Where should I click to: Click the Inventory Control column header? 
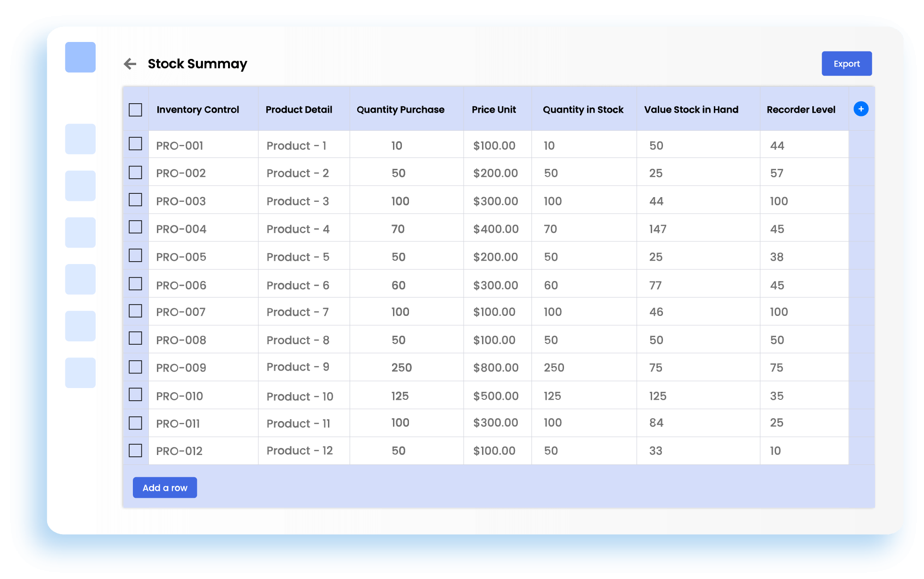197,110
